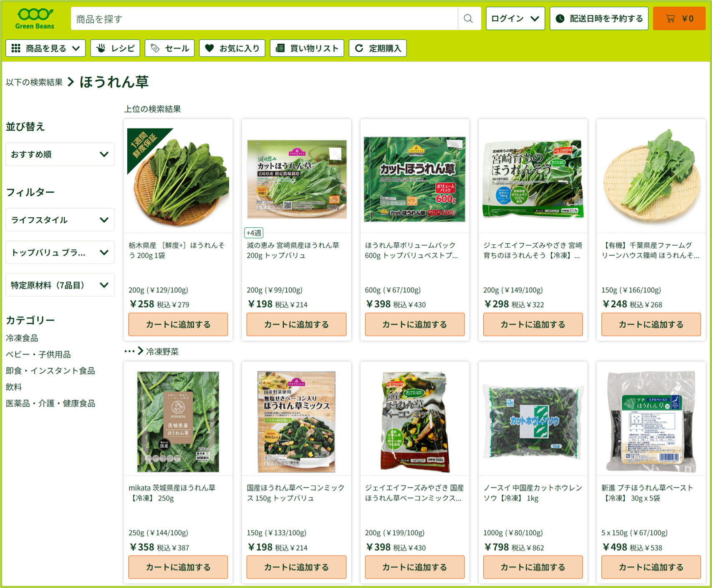712x588 pixels.
Task: Expand the ライフスタイル filter
Action: [60, 220]
